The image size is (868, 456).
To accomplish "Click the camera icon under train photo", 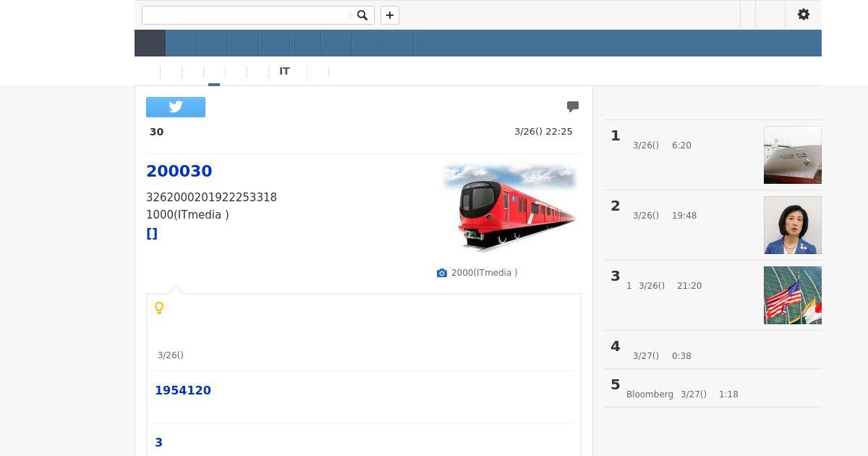I will coord(442,273).
